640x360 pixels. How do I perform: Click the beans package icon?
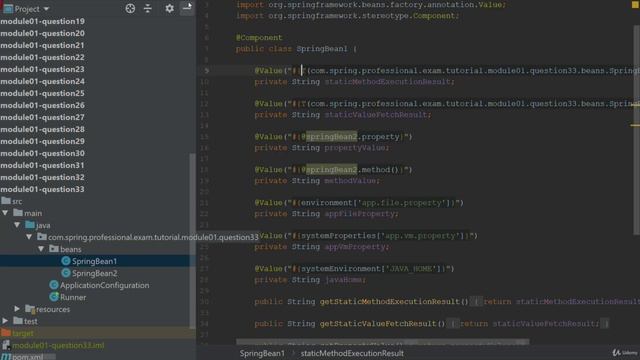[54, 249]
